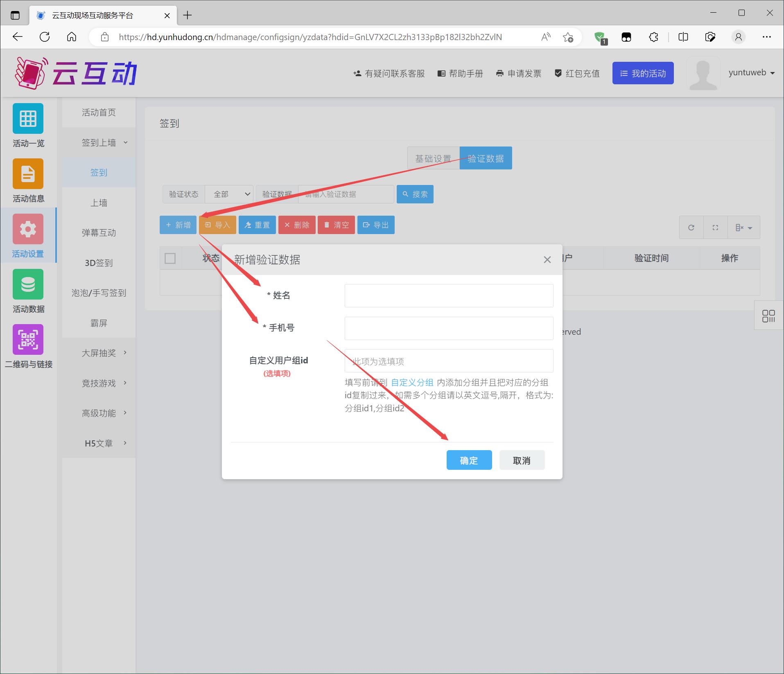This screenshot has height=674, width=784.
Task: Click the table refresh icon
Action: (x=691, y=228)
